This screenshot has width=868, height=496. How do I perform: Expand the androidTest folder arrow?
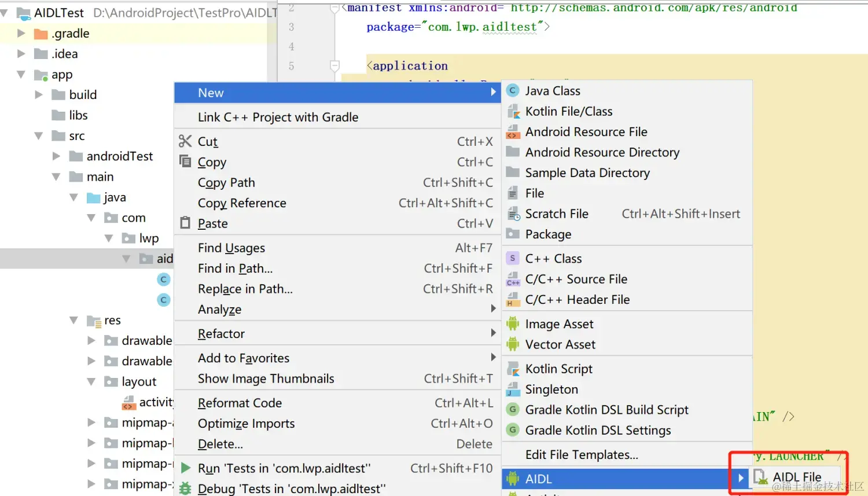tap(56, 156)
